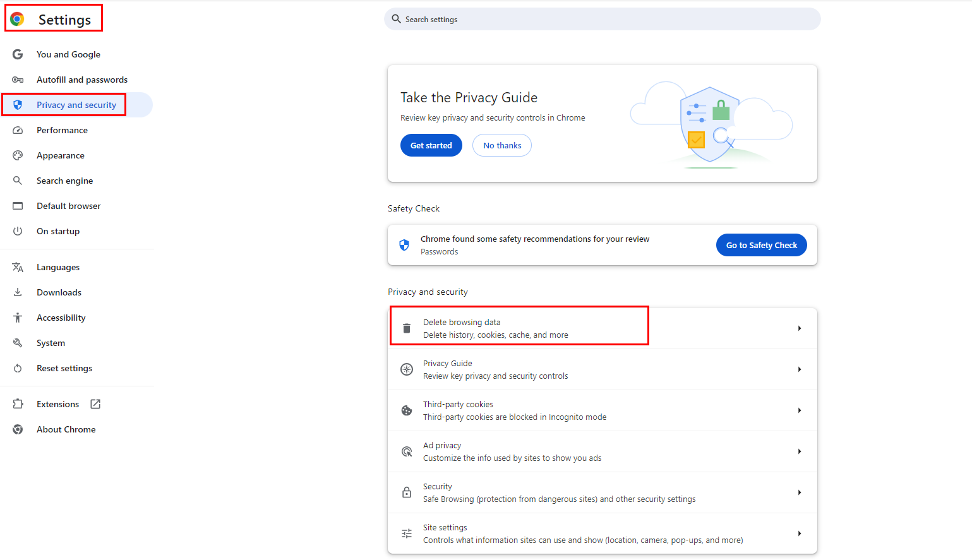This screenshot has width=972, height=560.
Task: Open the Search engine settings section
Action: point(64,181)
